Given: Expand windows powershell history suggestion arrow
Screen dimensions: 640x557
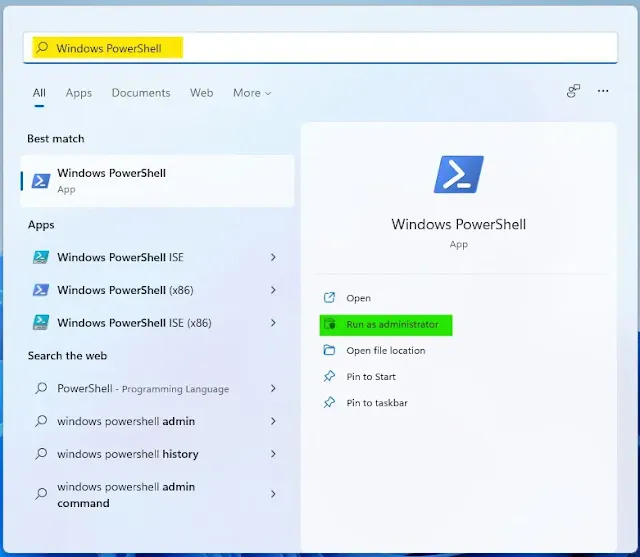Looking at the screenshot, I should tap(273, 454).
